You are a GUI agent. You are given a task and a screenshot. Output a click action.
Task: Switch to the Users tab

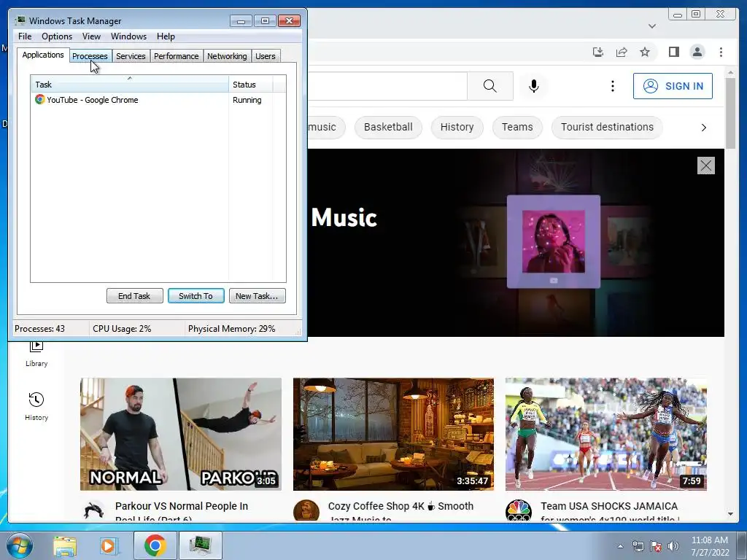click(x=265, y=56)
